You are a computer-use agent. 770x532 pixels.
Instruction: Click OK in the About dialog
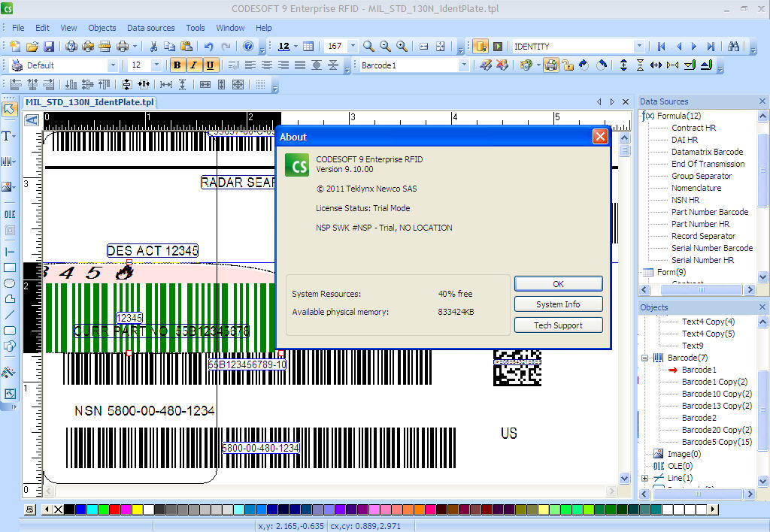pyautogui.click(x=558, y=284)
